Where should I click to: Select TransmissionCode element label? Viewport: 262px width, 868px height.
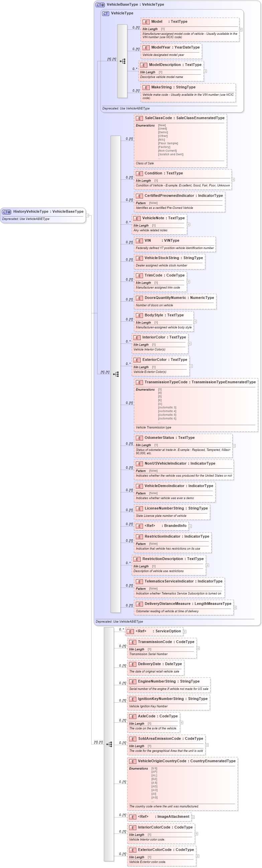point(155,642)
